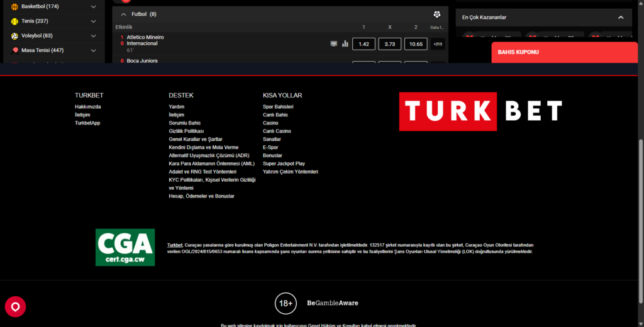Screen dimensions: 644x327
Task: Click the Tenis tennis ball icon
Action: pyautogui.click(x=15, y=21)
